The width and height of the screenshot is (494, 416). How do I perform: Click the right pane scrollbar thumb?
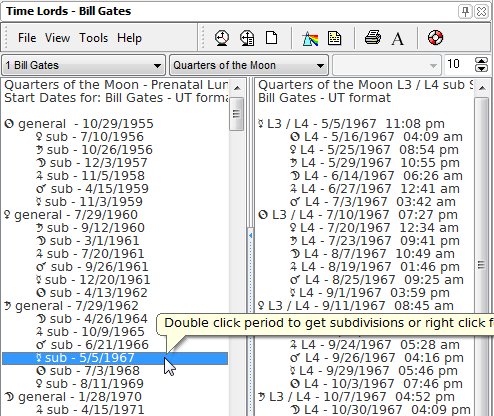coord(482,265)
